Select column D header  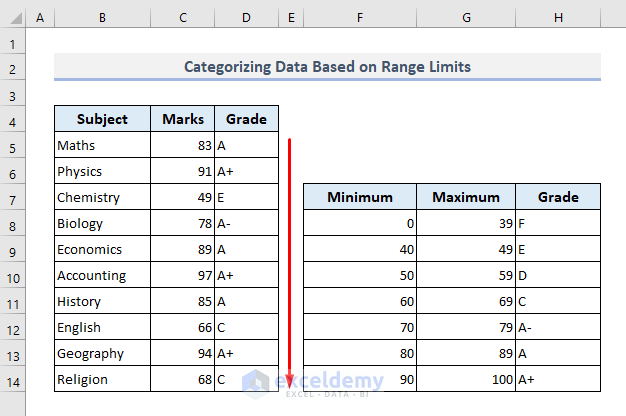[x=246, y=18]
